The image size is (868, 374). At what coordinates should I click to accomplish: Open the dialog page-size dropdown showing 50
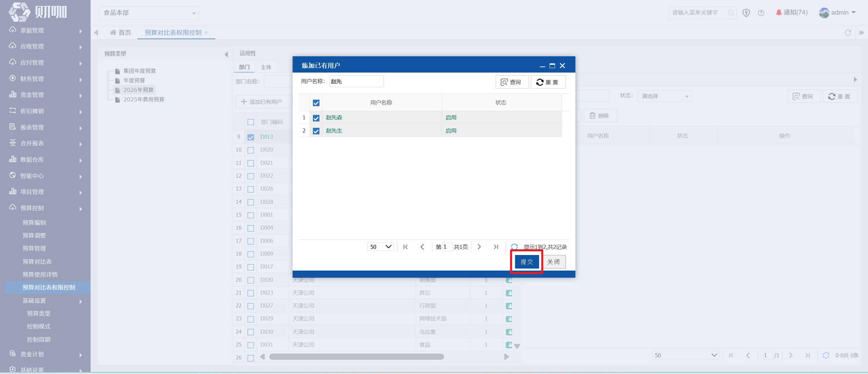point(381,247)
